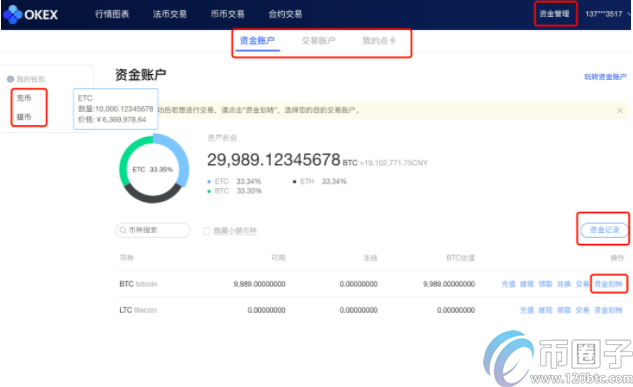Open the 币币交易 menu
The height and width of the screenshot is (387, 633).
pos(227,14)
